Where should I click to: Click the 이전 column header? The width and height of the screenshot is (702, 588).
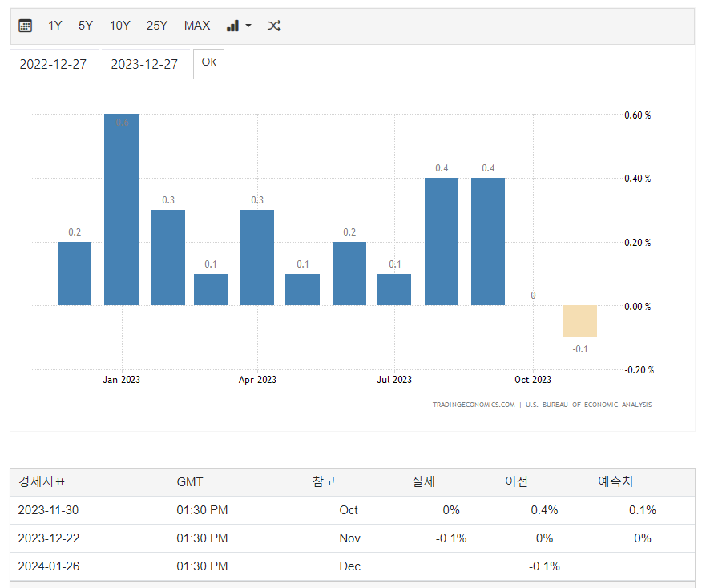coord(517,481)
